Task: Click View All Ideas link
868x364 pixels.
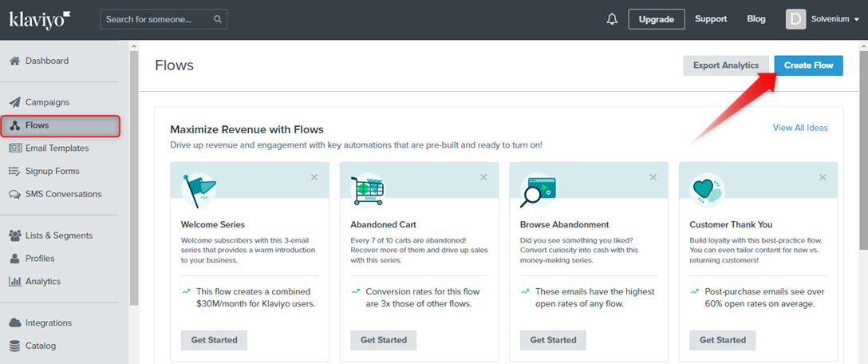Action: point(800,128)
